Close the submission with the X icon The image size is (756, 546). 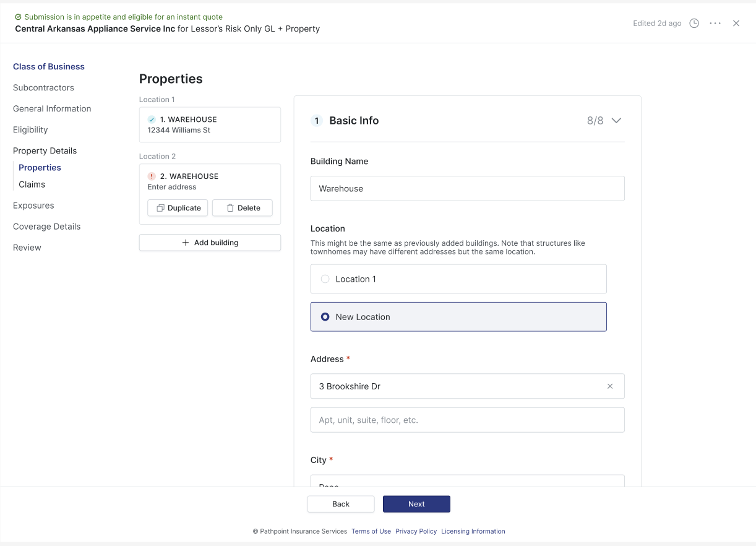736,24
